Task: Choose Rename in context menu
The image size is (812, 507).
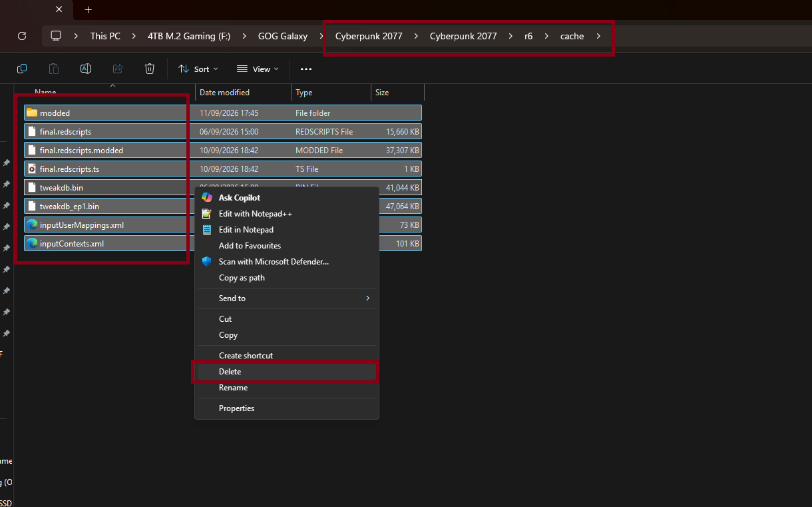Action: (x=287, y=388)
